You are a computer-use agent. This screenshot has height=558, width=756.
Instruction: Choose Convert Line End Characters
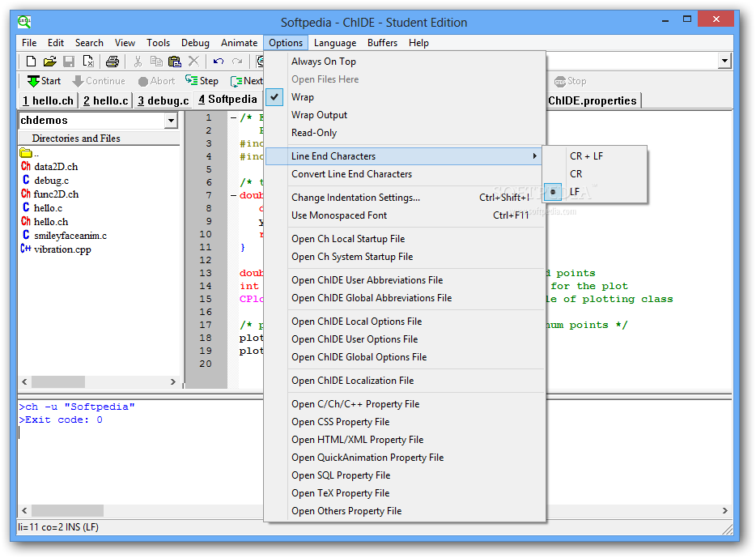coord(406,173)
